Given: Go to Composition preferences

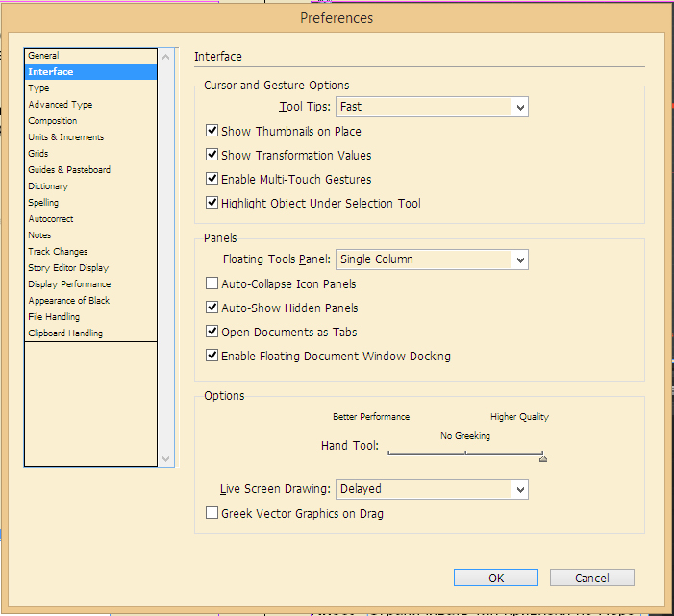Looking at the screenshot, I should click(90, 121).
